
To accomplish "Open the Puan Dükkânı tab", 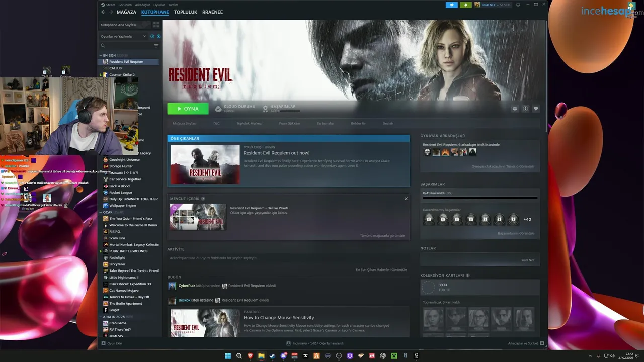I will pos(289,123).
